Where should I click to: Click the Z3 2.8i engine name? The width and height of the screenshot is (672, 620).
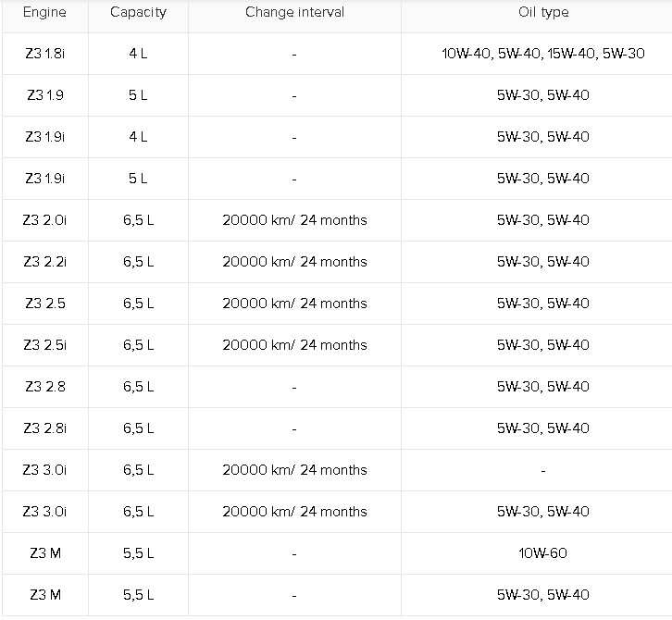44,428
